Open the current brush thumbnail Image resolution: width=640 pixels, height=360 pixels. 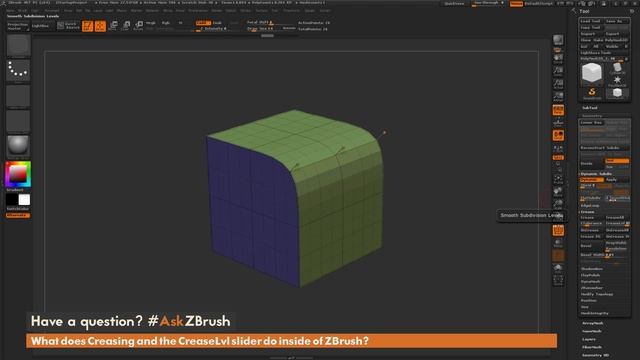[x=18, y=46]
